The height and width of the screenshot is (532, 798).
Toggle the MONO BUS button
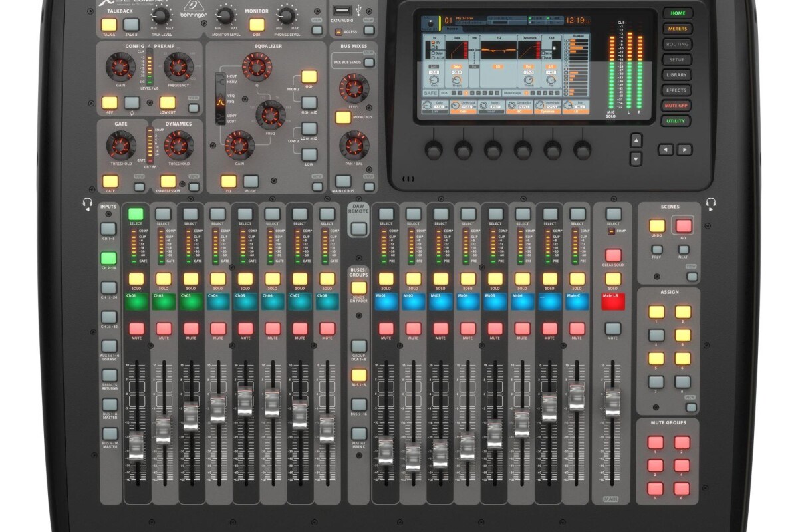343,118
